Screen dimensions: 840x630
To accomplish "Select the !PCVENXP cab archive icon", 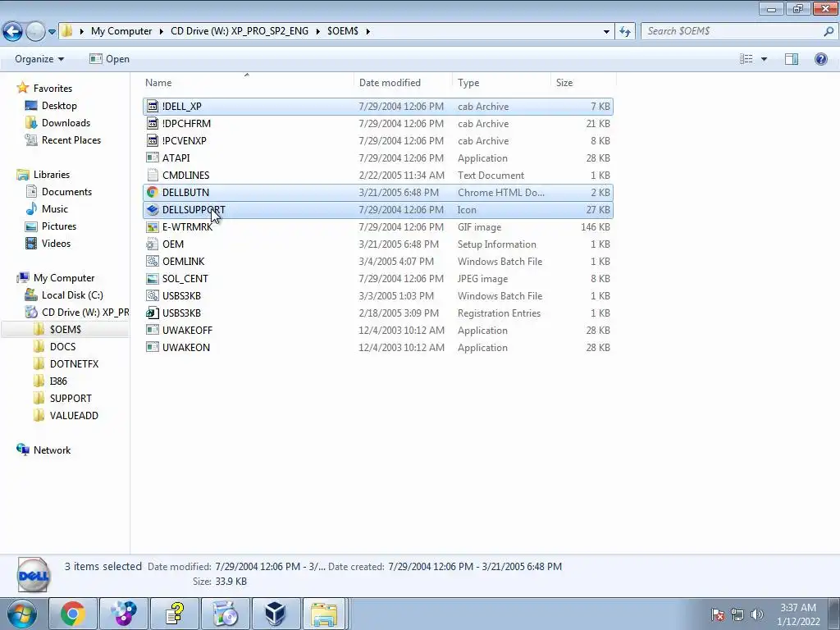I will click(153, 141).
